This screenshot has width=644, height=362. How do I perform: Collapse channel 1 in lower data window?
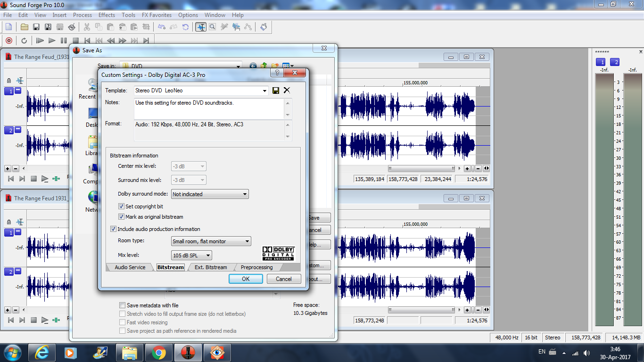18,232
